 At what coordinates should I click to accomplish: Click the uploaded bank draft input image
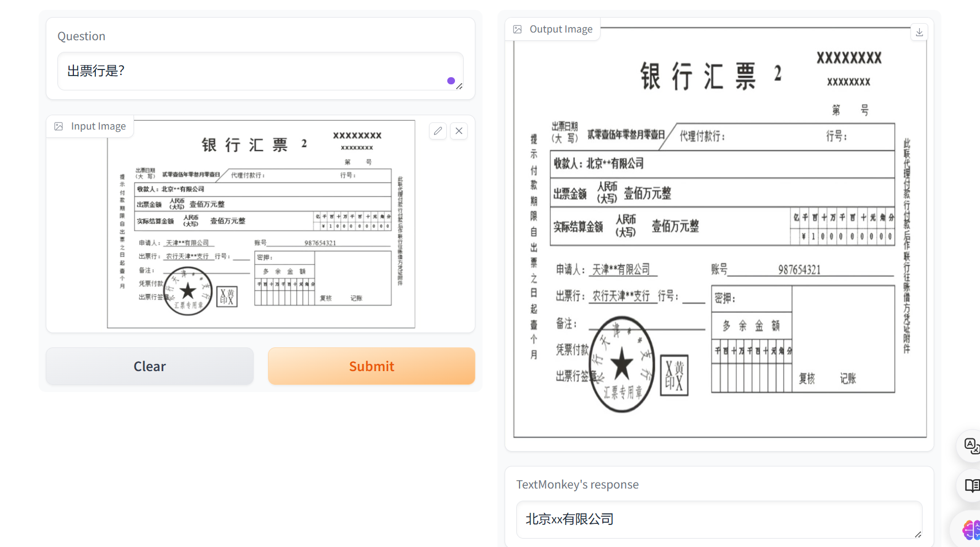261,224
